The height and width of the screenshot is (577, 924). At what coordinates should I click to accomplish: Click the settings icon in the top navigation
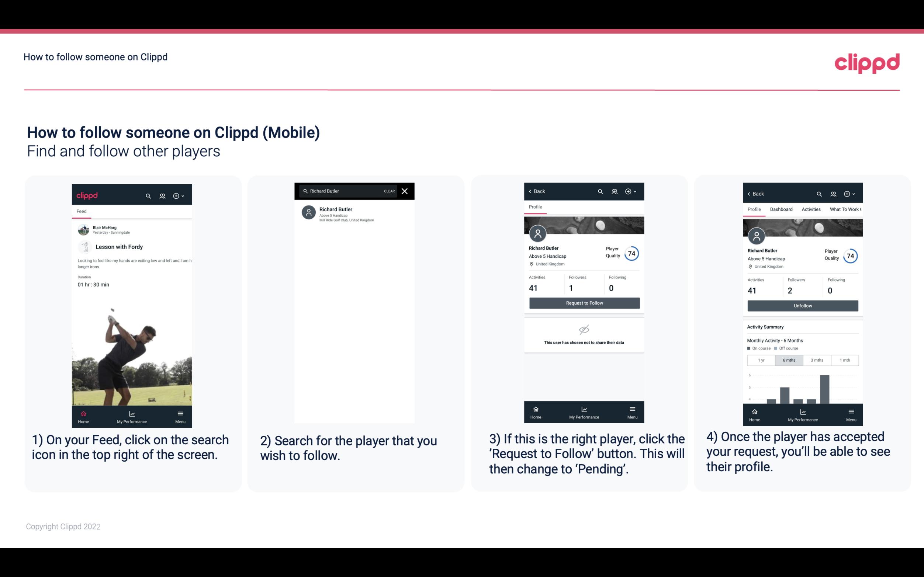177,195
